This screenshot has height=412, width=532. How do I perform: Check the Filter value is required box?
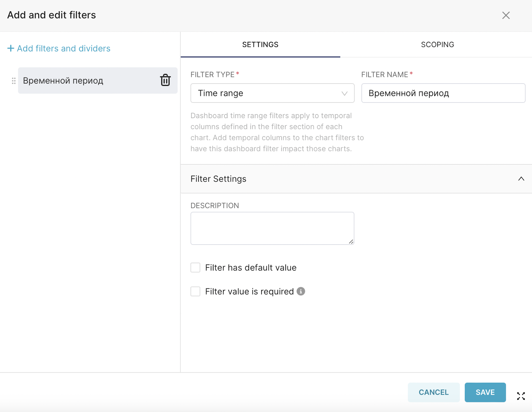coord(196,292)
